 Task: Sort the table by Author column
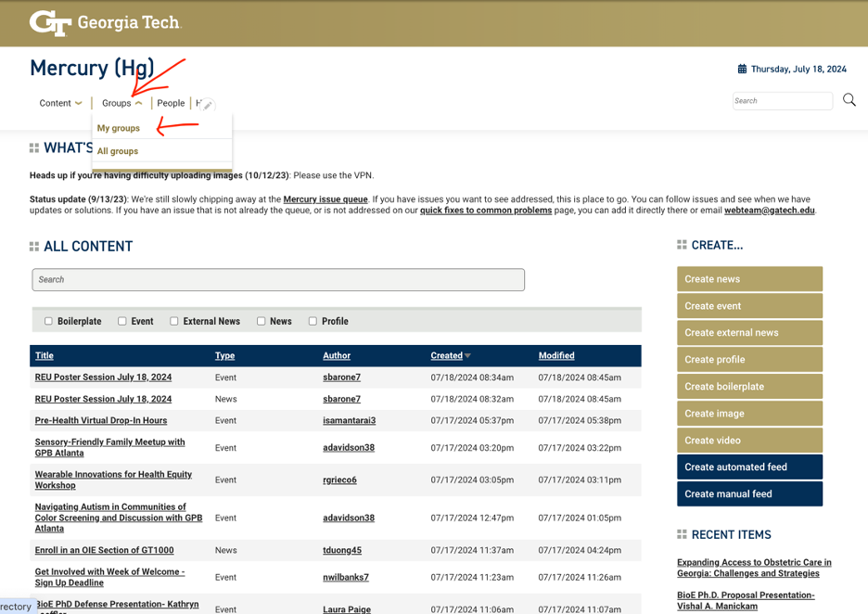(337, 355)
